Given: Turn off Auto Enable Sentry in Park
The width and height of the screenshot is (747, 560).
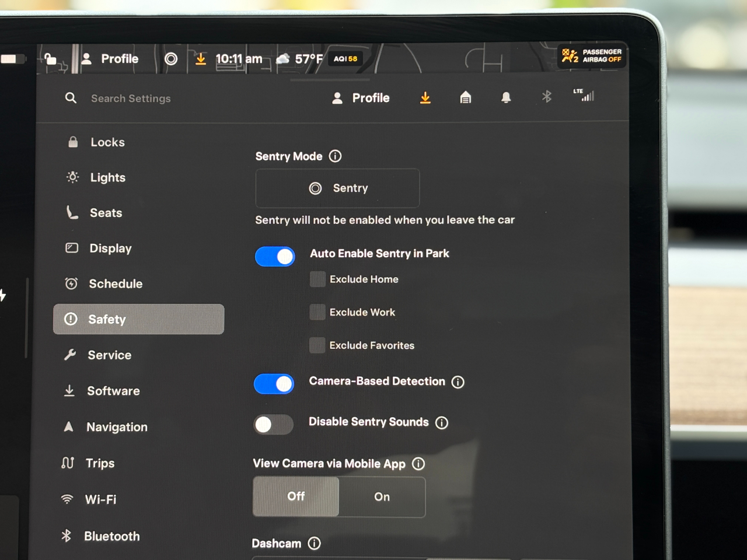Looking at the screenshot, I should 275,257.
